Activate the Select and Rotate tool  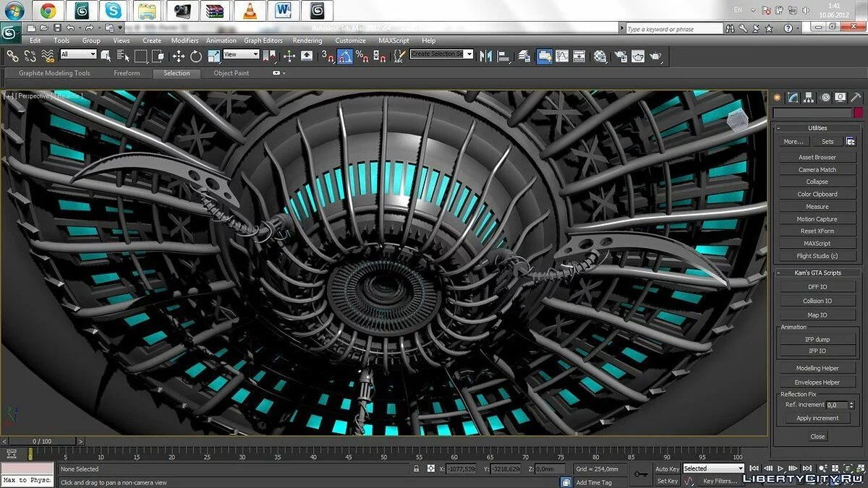(196, 56)
